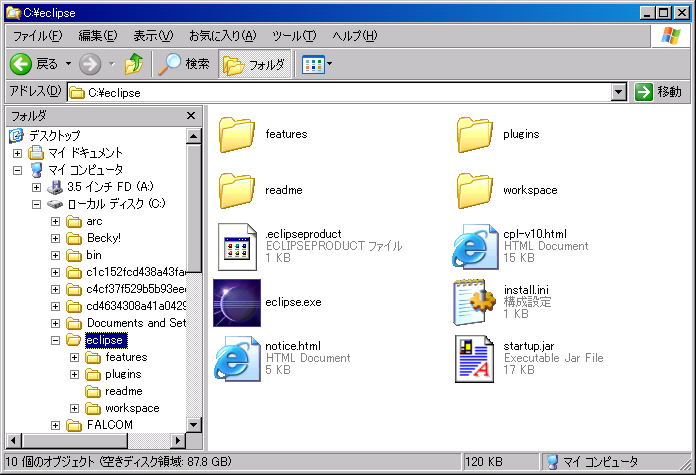The width and height of the screenshot is (696, 475).
Task: Open the File menu (ファイル)
Action: click(x=37, y=36)
